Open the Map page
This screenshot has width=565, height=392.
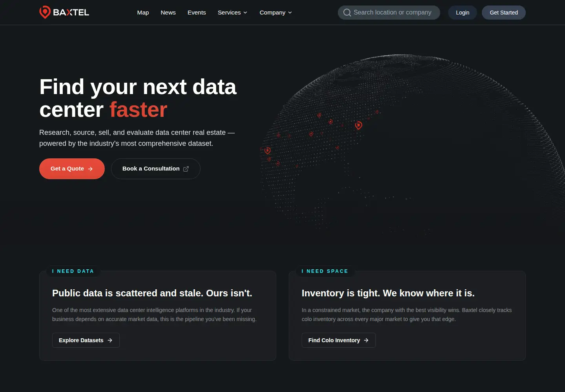click(143, 13)
